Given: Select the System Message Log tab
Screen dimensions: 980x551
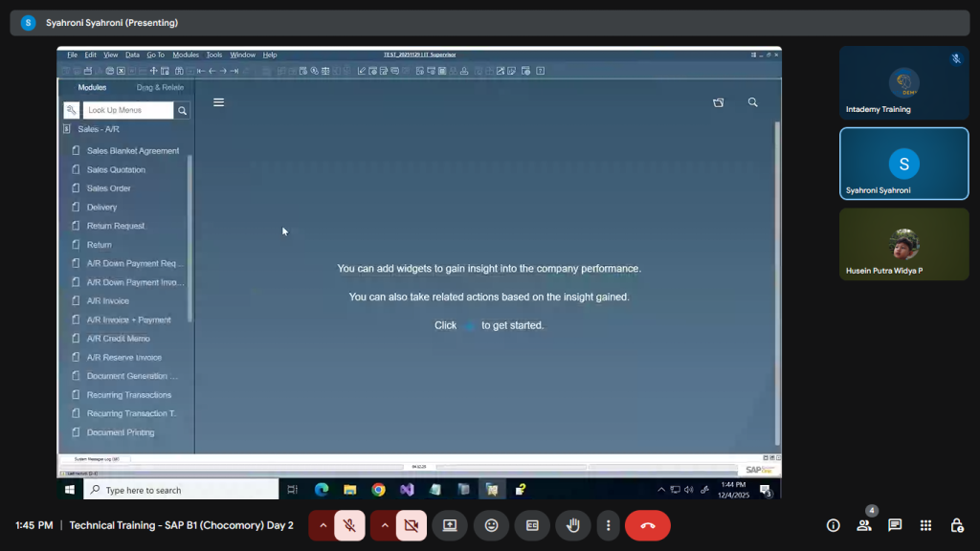Looking at the screenshot, I should pyautogui.click(x=97, y=459).
